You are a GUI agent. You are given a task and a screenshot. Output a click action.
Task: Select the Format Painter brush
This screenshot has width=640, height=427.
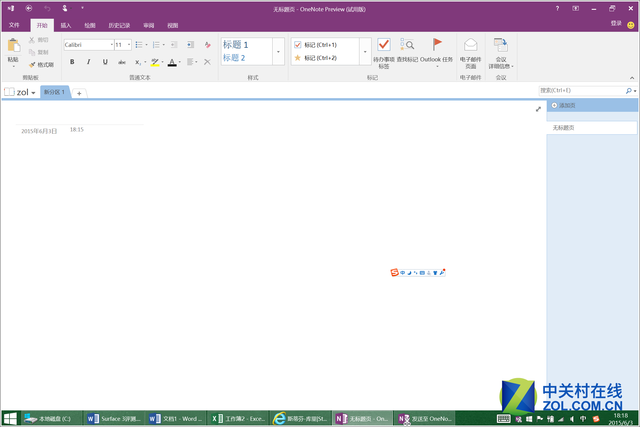pos(32,64)
